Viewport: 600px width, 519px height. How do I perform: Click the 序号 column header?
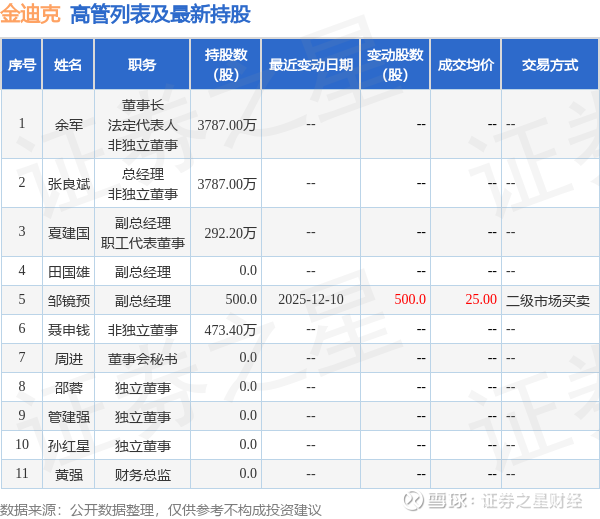coord(22,64)
